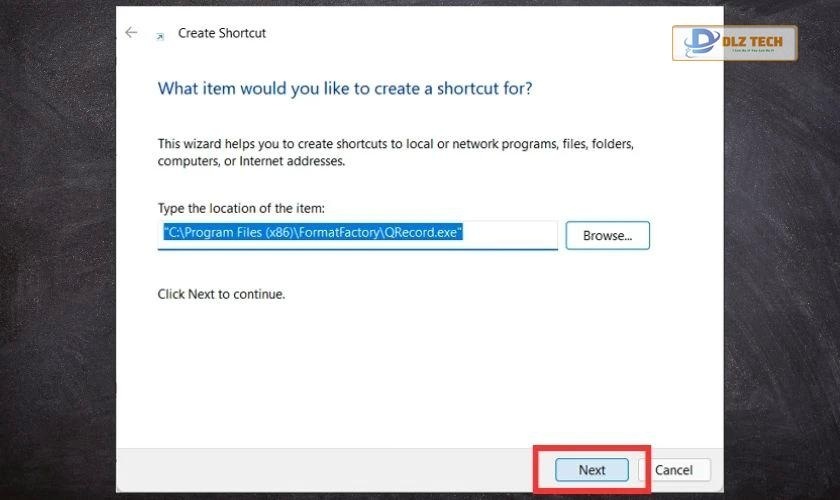This screenshot has height=500, width=840.
Task: Click the empty footer area left of Next
Action: coord(330,470)
